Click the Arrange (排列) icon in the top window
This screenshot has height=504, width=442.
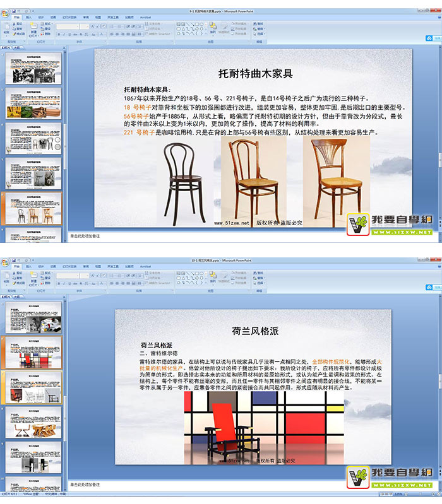click(213, 27)
